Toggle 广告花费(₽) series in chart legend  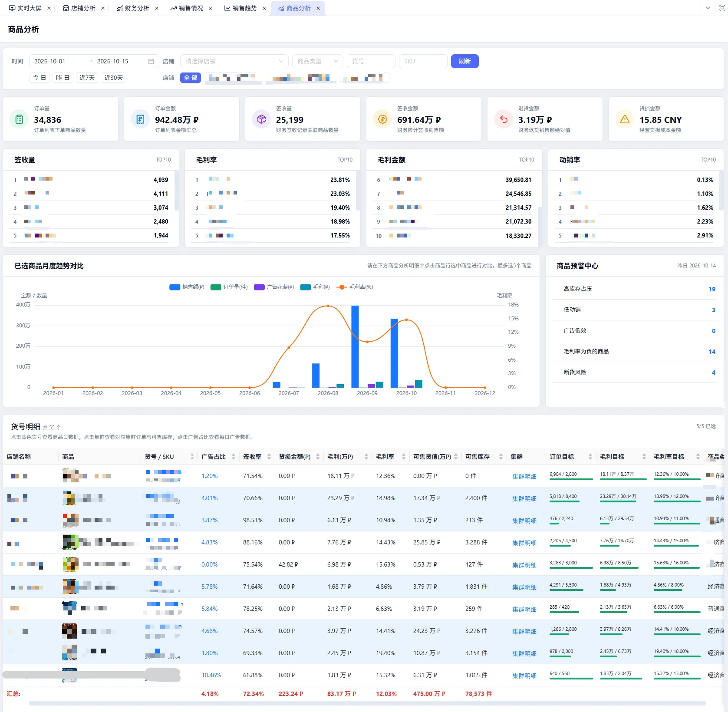pyautogui.click(x=274, y=287)
